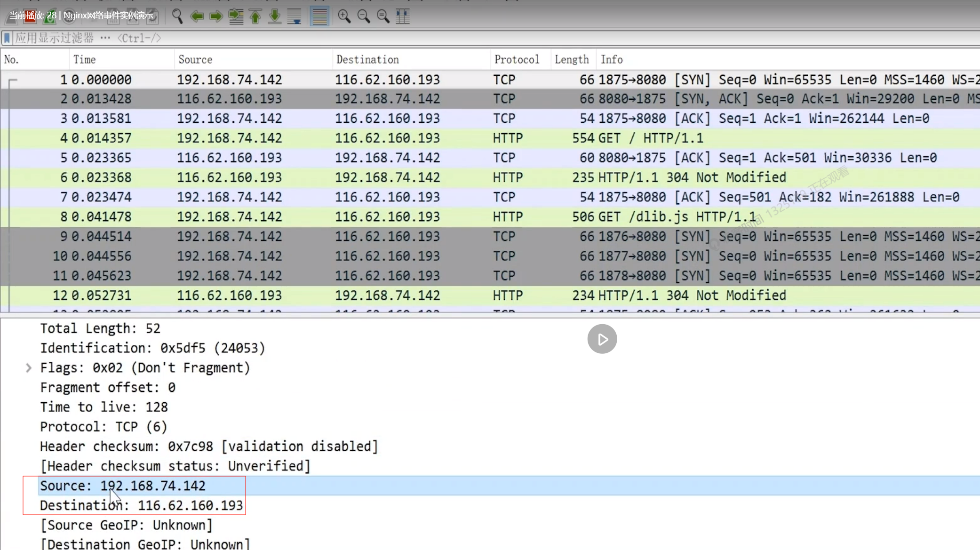Go forward to next packet arrow
The image size is (980, 550).
point(216,16)
